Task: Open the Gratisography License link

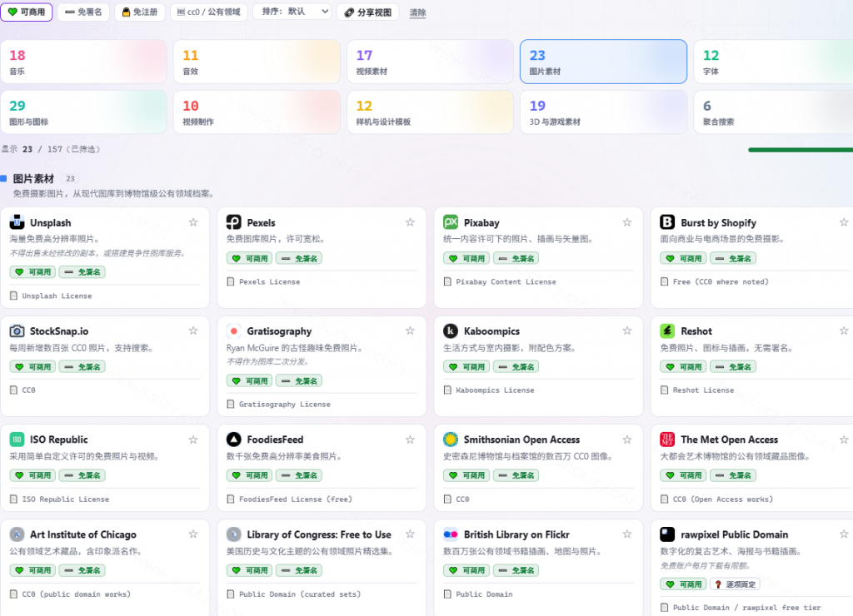Action: [285, 405]
